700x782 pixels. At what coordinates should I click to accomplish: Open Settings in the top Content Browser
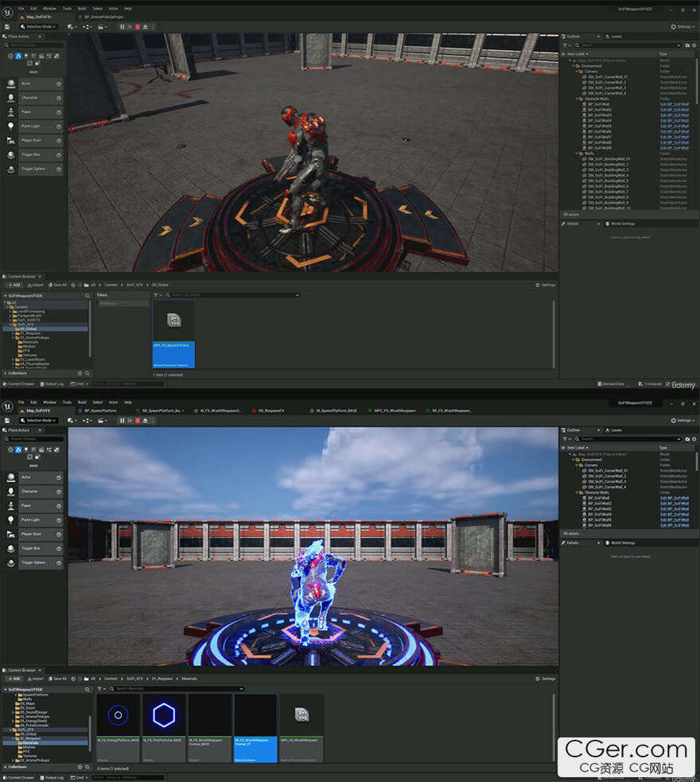pyautogui.click(x=546, y=286)
